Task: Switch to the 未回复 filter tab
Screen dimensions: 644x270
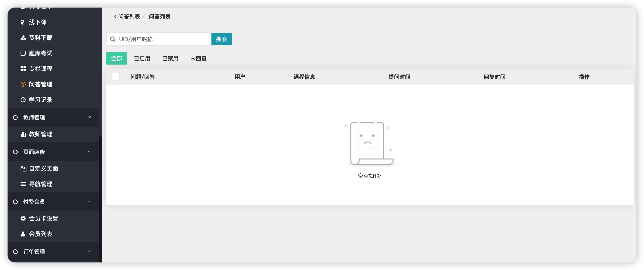Action: [198, 58]
